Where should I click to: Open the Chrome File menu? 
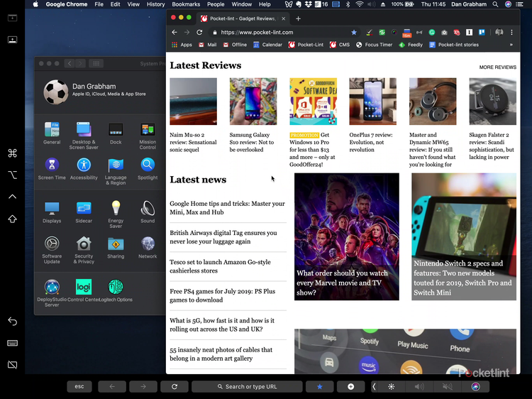(99, 4)
